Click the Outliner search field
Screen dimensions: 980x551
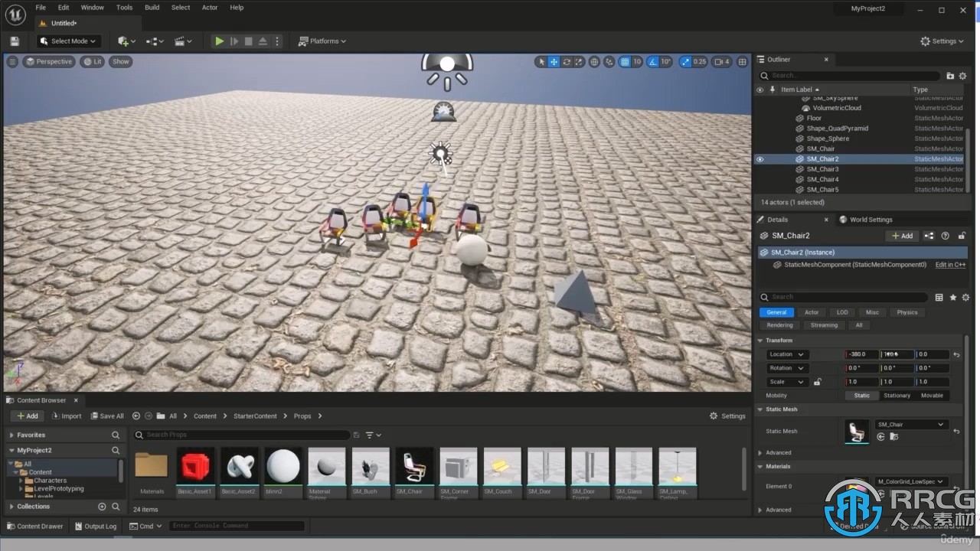(x=848, y=76)
